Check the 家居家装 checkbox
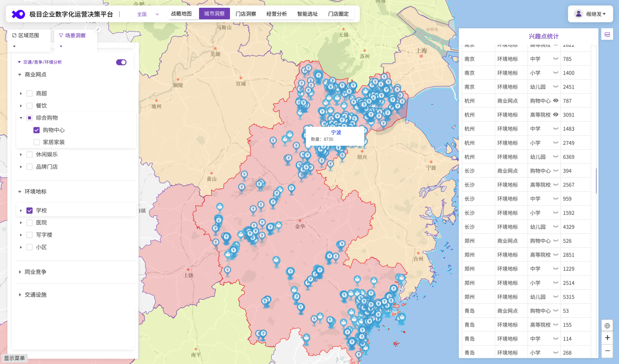This screenshot has width=619, height=364. 37,142
